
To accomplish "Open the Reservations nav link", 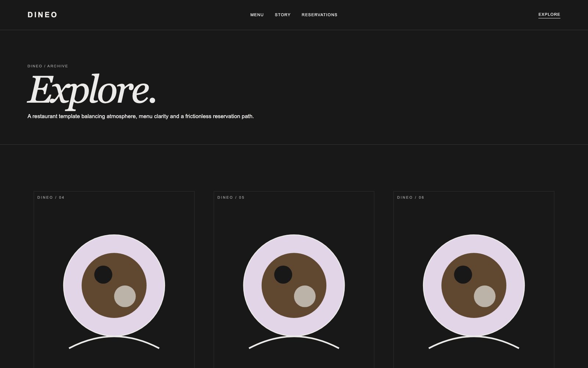I will (319, 15).
